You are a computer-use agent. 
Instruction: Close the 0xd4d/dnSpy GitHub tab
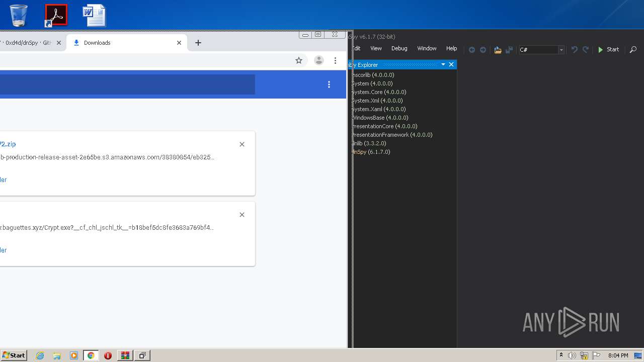[x=58, y=43]
